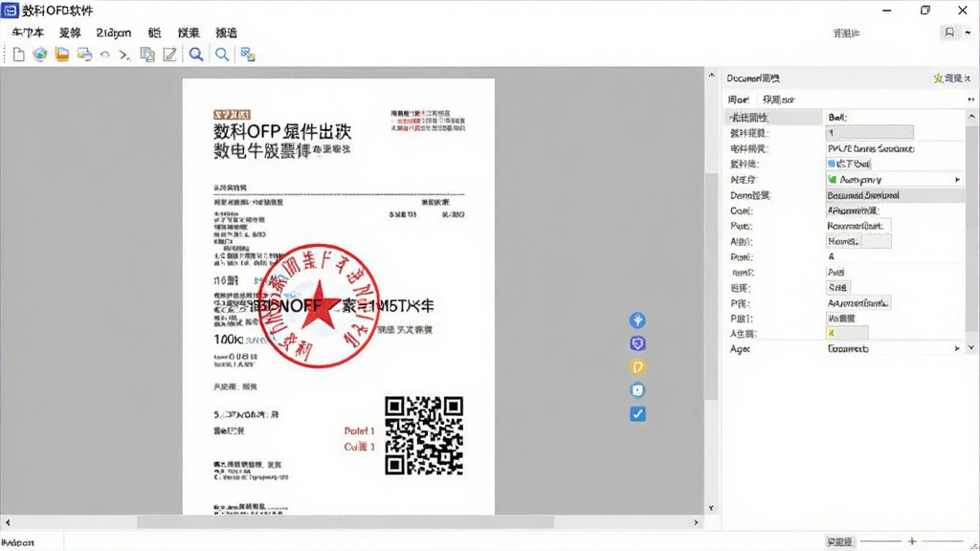Click the blue round floating icon beside the page
The width and height of the screenshot is (980, 551).
[x=637, y=320]
